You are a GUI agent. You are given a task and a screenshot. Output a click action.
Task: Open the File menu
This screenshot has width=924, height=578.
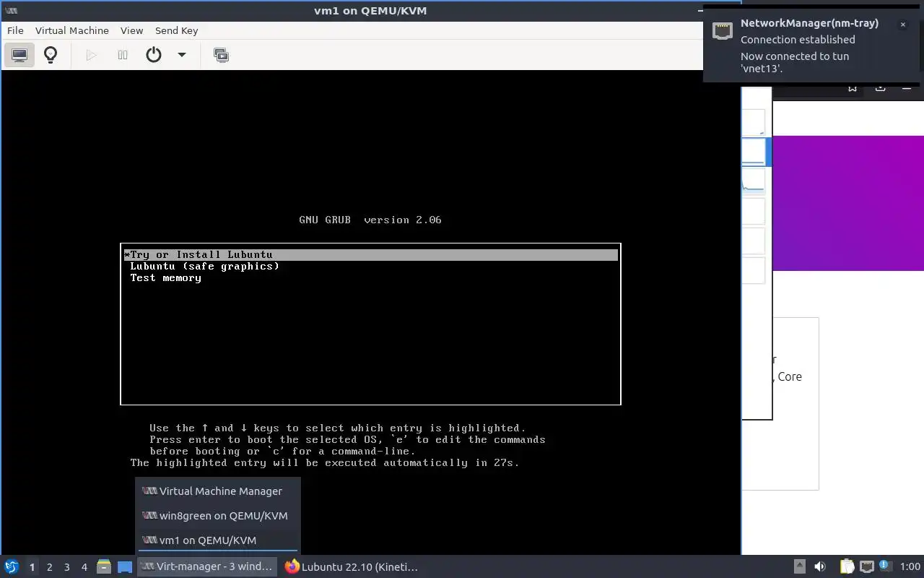15,30
